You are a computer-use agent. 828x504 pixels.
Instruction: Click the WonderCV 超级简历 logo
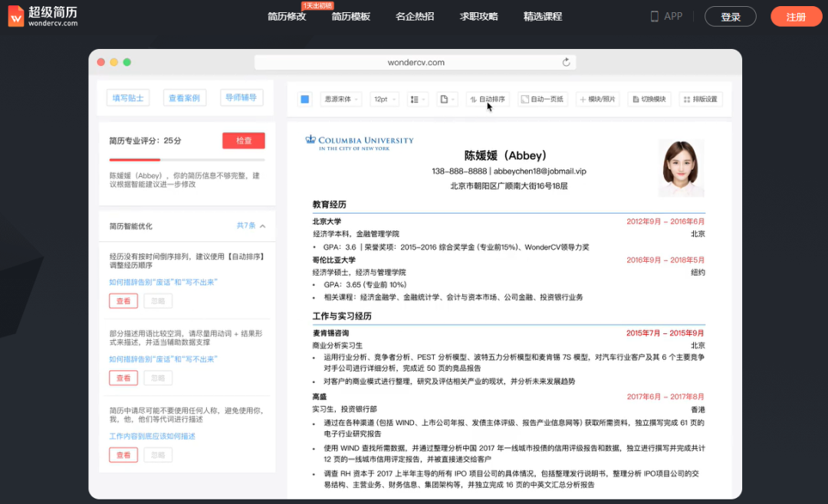(43, 16)
